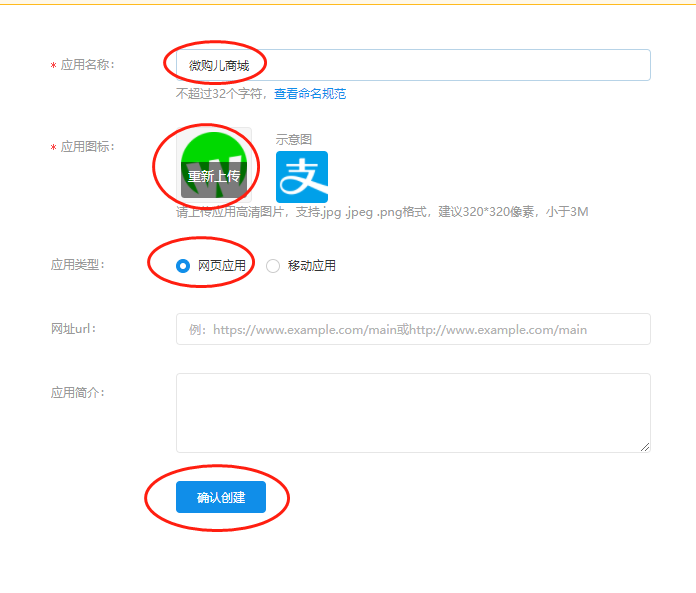Select the 移动应用 radio button
This screenshot has width=696, height=593.
pyautogui.click(x=273, y=266)
